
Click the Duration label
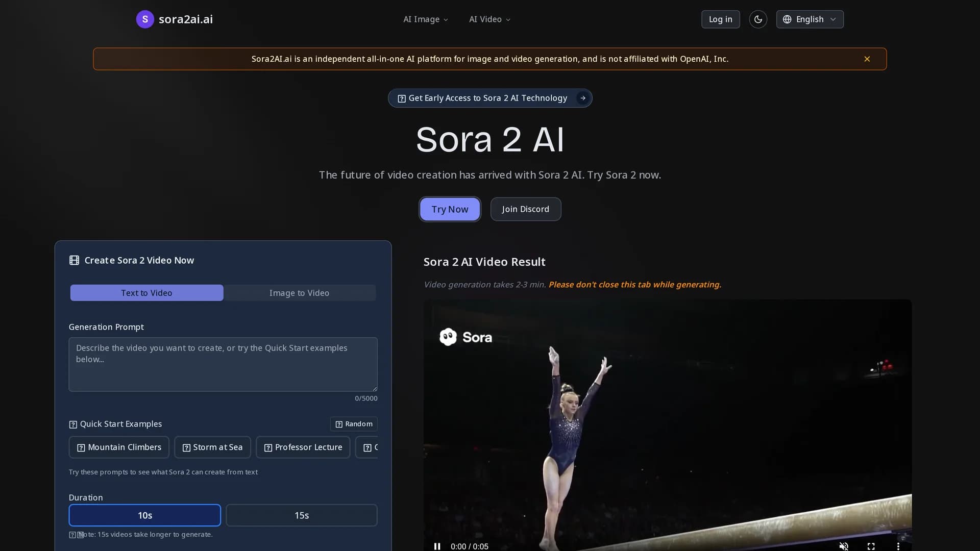(x=86, y=497)
